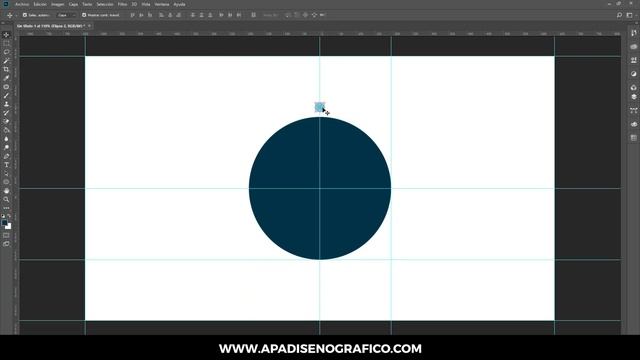
Task: Open the 3D menu
Action: (134, 4)
